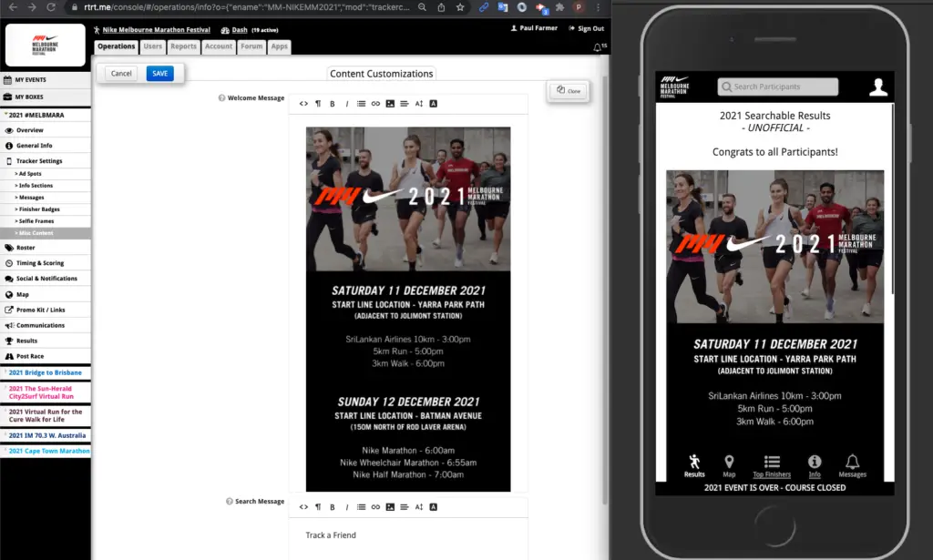Open Results in console sidebar
Screen dimensions: 933x560
coord(46,341)
